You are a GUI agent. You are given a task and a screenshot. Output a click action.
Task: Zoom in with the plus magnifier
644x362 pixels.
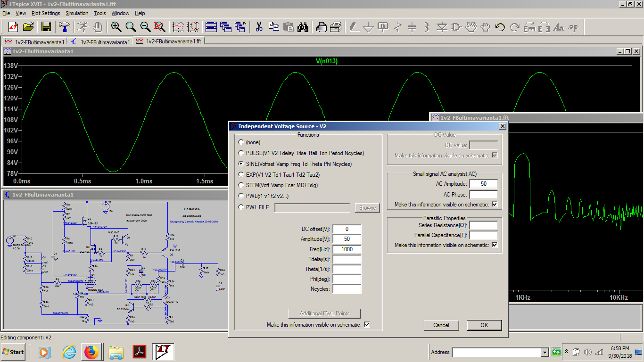pos(116,27)
